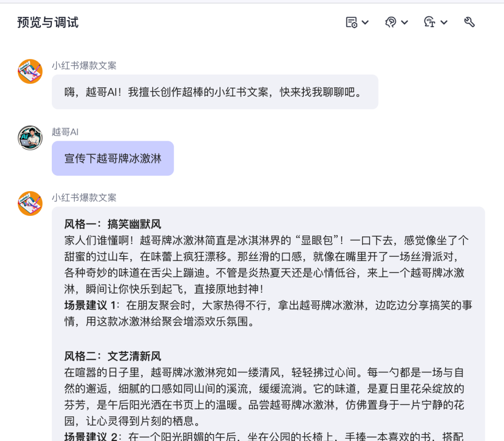The height and width of the screenshot is (441, 504).
Task: Open the task settings document icon
Action: (351, 22)
